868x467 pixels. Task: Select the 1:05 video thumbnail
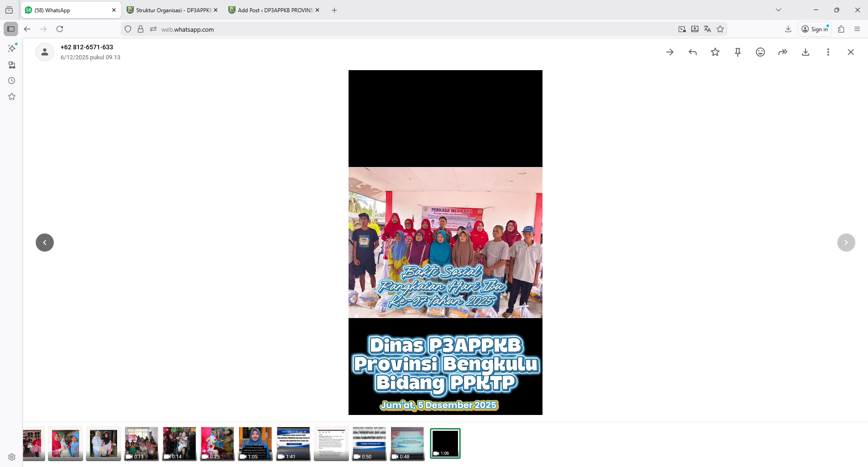pyautogui.click(x=255, y=443)
